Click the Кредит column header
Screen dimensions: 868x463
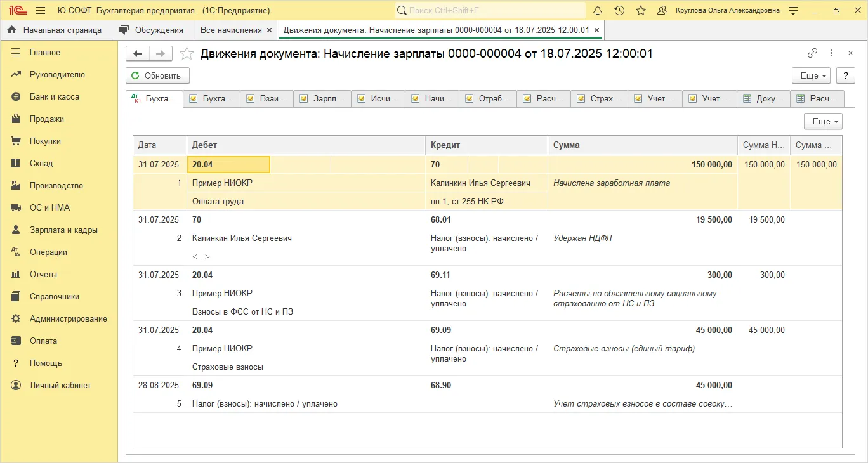(487, 145)
